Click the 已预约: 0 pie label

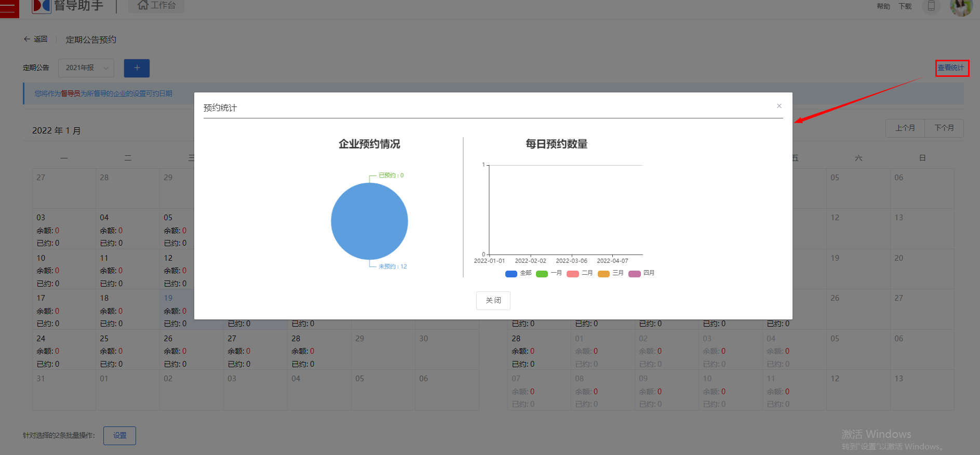391,176
